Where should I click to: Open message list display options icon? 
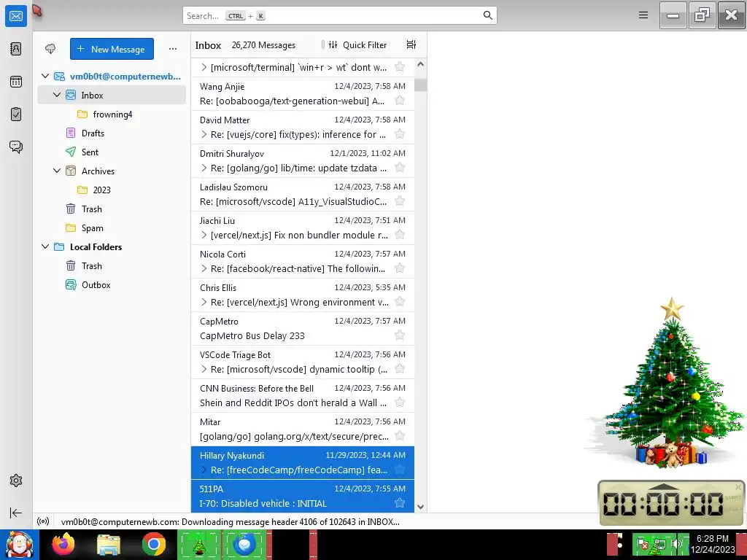pyautogui.click(x=411, y=44)
